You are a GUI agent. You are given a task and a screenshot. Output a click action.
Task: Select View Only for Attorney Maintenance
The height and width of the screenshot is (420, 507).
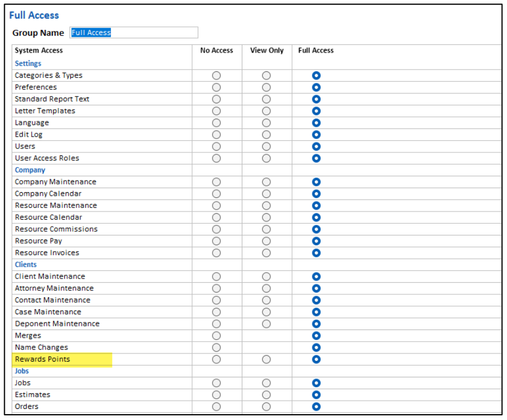click(266, 289)
